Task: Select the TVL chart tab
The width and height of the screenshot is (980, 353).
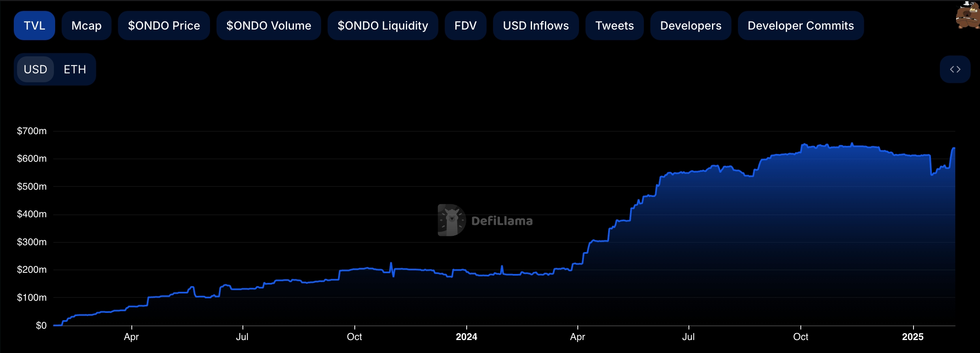Action: [x=34, y=26]
